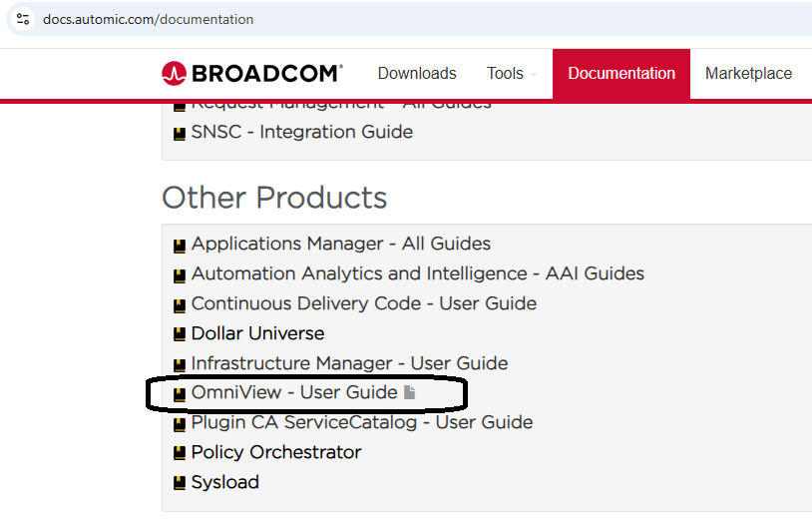Image resolution: width=812 pixels, height=524 pixels.
Task: Go to Marketplace in the navigation
Action: pos(748,74)
